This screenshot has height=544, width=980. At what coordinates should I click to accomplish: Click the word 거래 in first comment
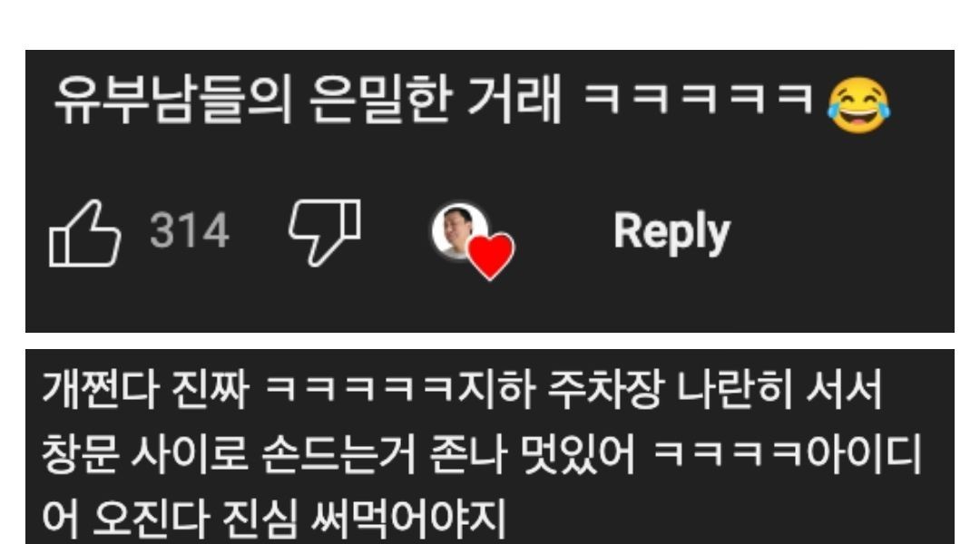point(514,100)
